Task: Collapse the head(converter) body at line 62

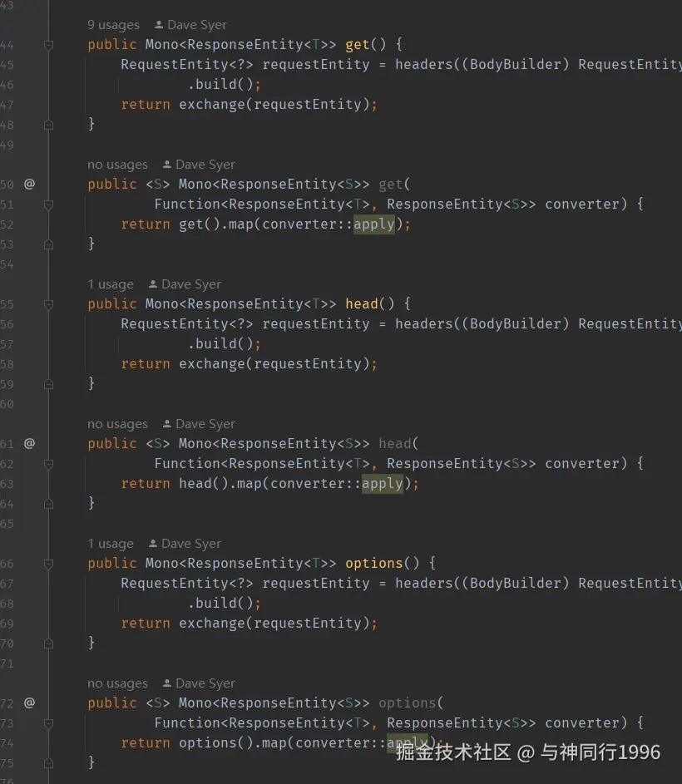Action: [x=48, y=464]
